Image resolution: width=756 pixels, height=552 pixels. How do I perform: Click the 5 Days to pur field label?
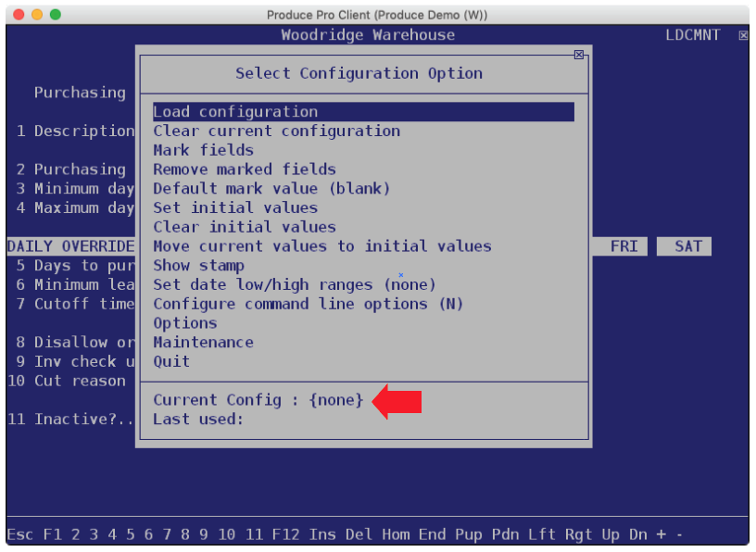click(x=75, y=266)
